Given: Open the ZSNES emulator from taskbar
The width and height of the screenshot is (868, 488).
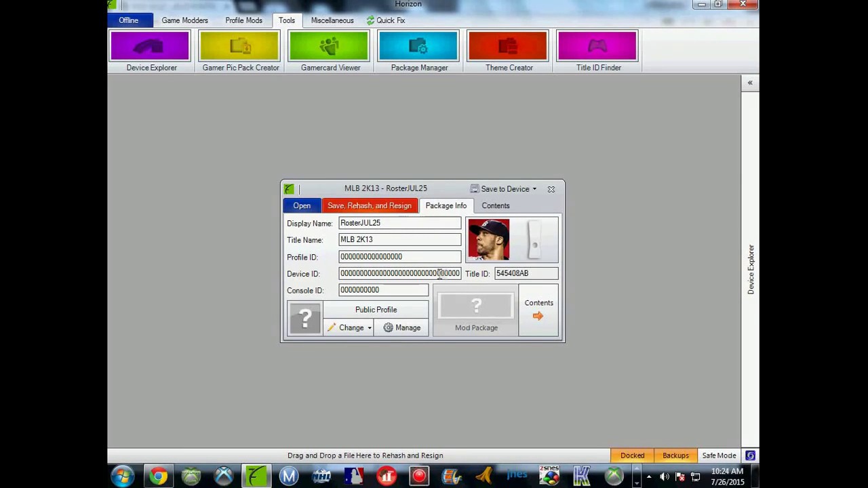Looking at the screenshot, I should 549,476.
